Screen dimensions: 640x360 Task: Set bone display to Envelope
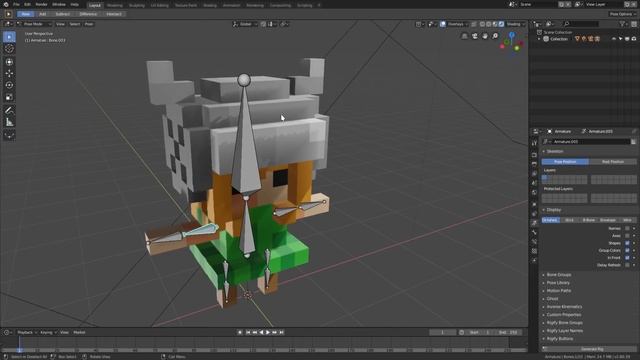coord(608,220)
